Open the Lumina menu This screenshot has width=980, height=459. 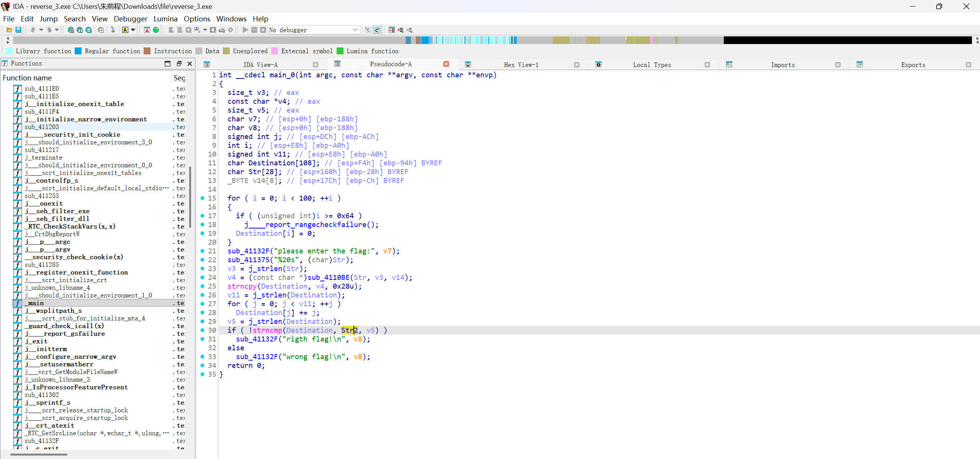click(x=165, y=19)
